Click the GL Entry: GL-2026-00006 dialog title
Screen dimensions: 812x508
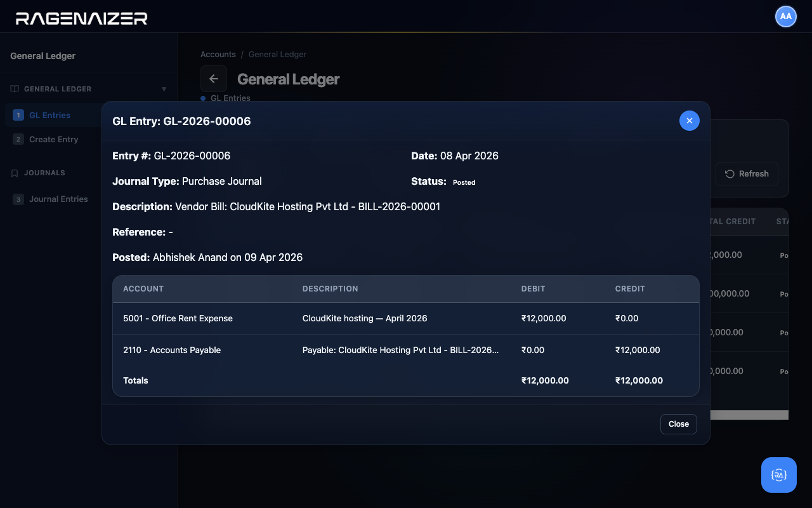click(x=181, y=121)
